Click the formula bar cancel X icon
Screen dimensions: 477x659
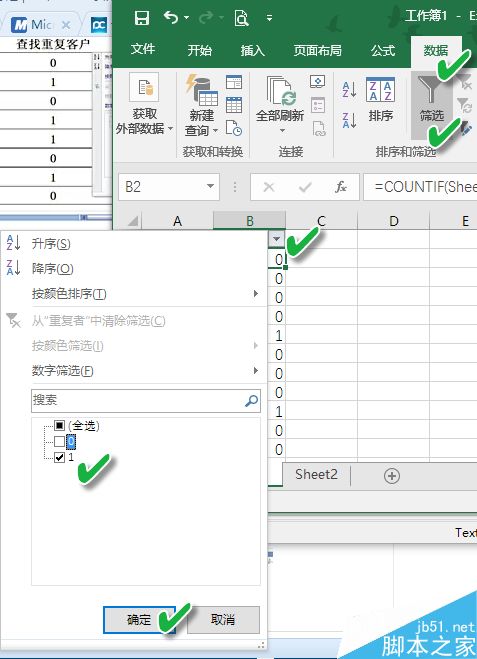click(269, 187)
